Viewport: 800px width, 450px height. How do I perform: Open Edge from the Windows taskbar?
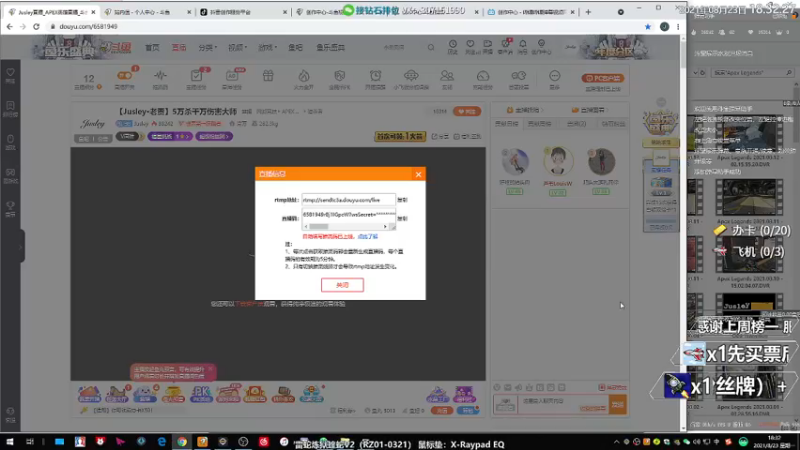tap(162, 442)
